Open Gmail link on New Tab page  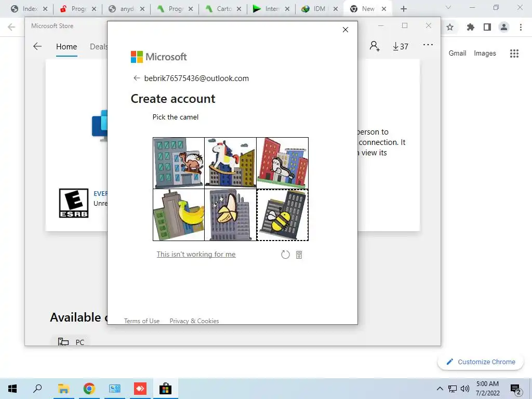[457, 54]
